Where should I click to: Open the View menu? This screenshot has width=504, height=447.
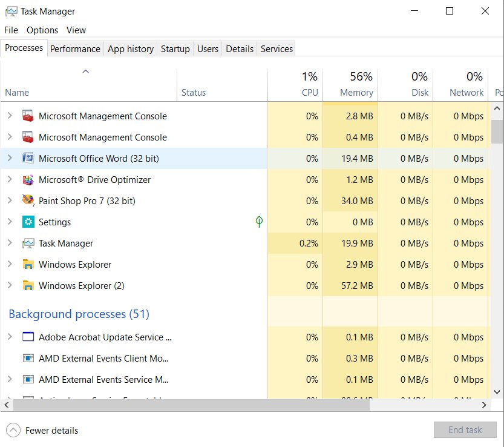coord(76,30)
